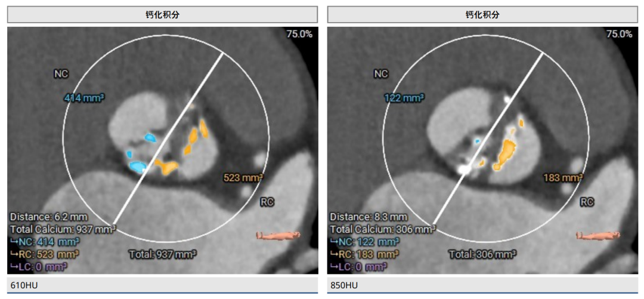644x299 pixels.
Task: Click the 'LC: 0 mm³' line in left panel
Action: tap(38, 267)
